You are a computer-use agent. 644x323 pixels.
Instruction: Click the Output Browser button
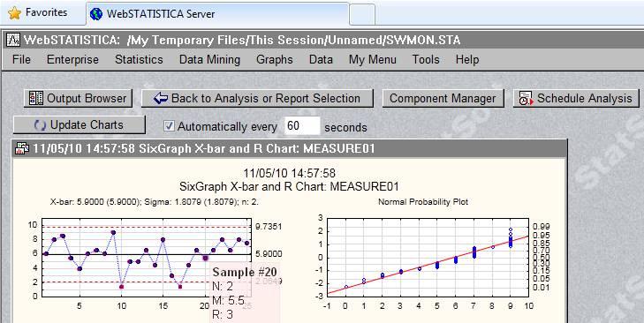[78, 99]
